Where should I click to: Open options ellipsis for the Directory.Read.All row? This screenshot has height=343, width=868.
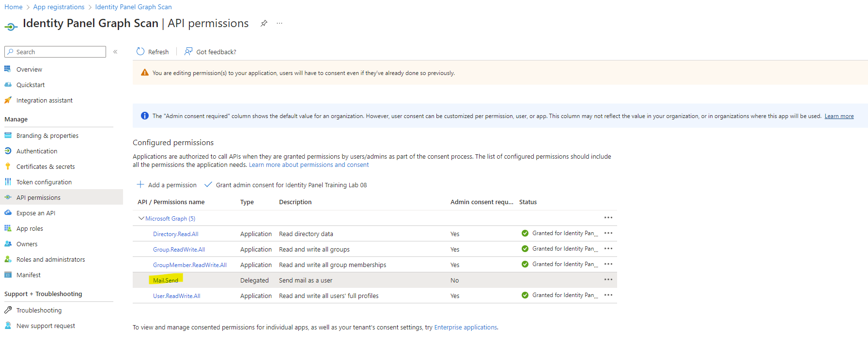point(608,233)
